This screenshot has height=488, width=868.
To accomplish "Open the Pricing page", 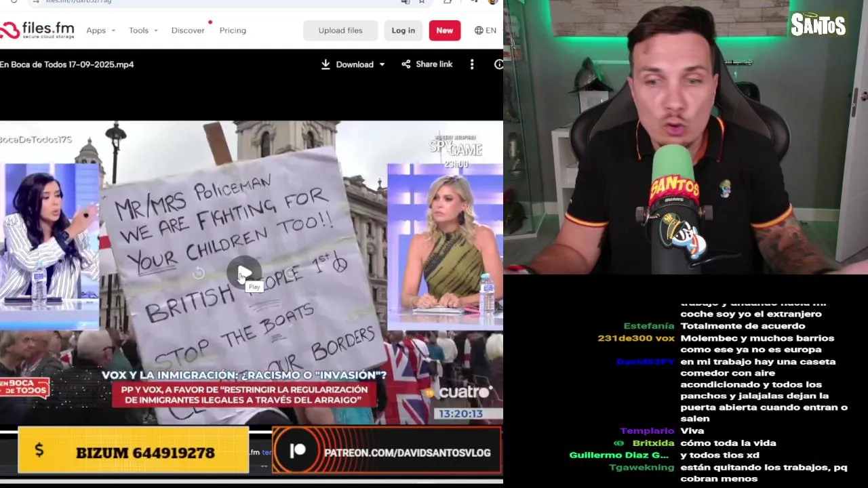I will click(x=233, y=30).
